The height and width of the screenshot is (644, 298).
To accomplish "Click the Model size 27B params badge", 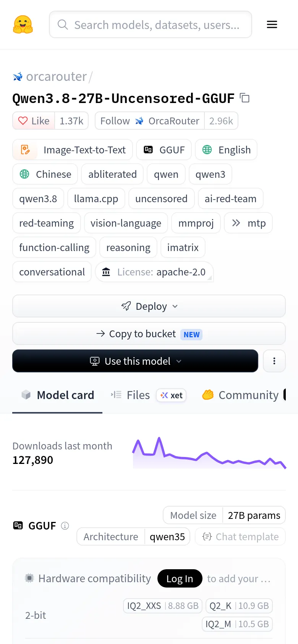I will tap(224, 515).
